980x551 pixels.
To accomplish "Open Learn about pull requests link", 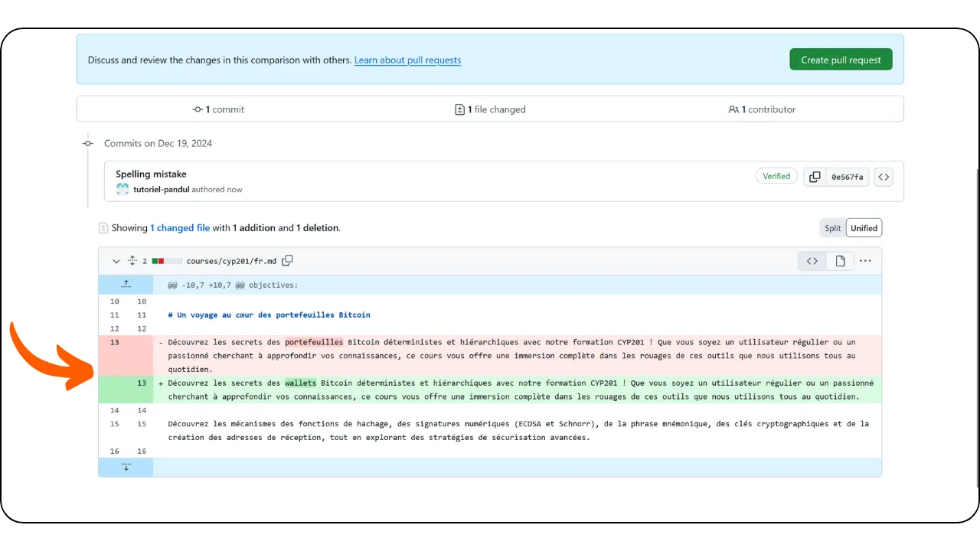I will click(407, 60).
